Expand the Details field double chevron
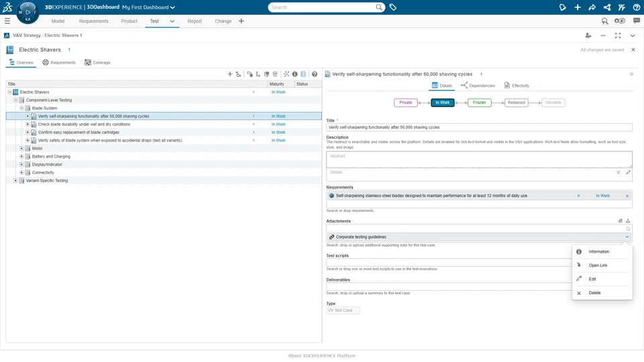Image resolution: width=644 pixels, height=362 pixels. pyautogui.click(x=618, y=172)
